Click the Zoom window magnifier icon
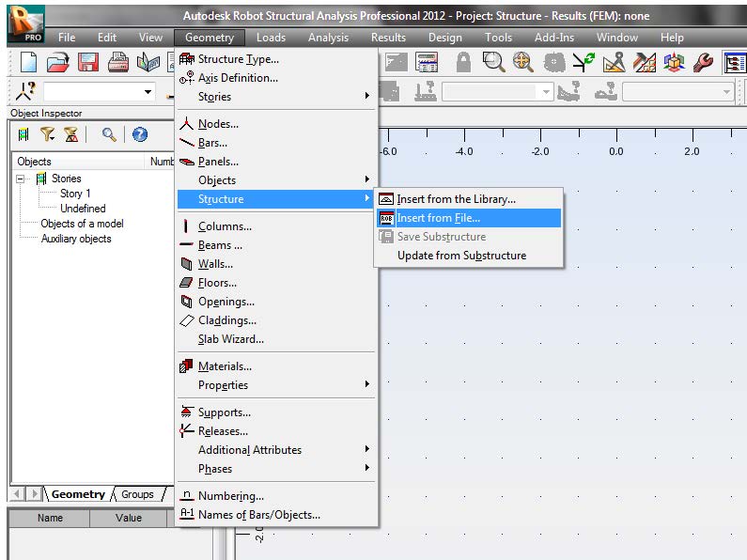 pos(493,62)
